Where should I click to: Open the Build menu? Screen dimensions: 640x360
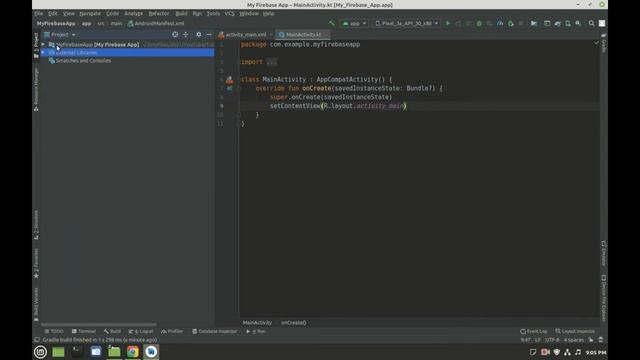[181, 13]
